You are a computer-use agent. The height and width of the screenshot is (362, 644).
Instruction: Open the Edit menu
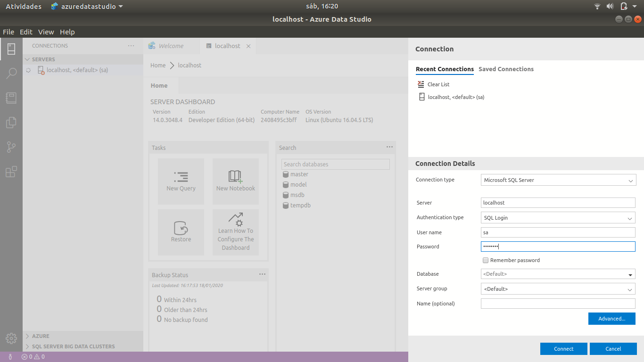pyautogui.click(x=26, y=32)
